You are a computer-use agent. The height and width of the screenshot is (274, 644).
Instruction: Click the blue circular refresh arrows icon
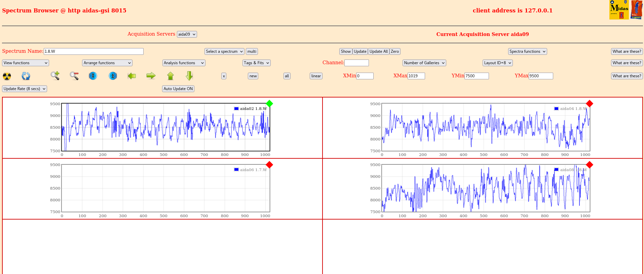coord(26,76)
